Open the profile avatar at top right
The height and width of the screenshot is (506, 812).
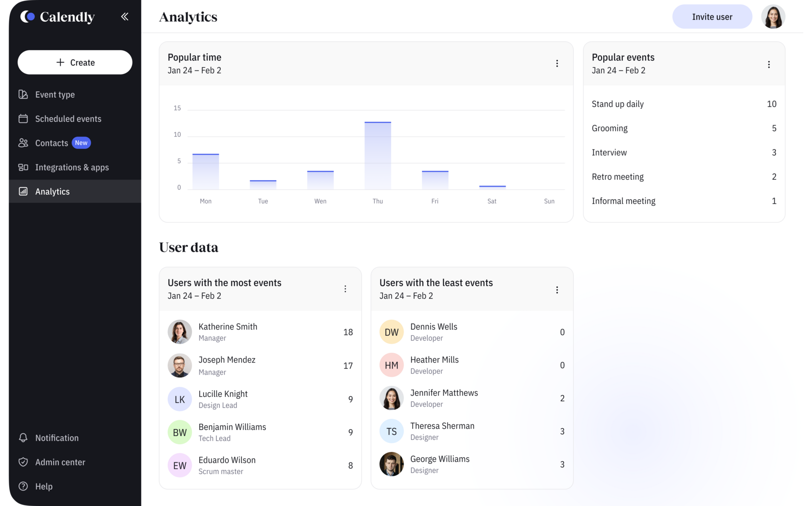pos(773,17)
